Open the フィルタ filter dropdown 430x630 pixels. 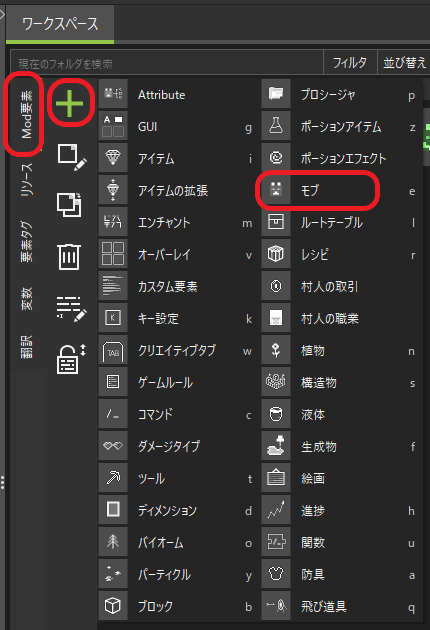pos(350,63)
